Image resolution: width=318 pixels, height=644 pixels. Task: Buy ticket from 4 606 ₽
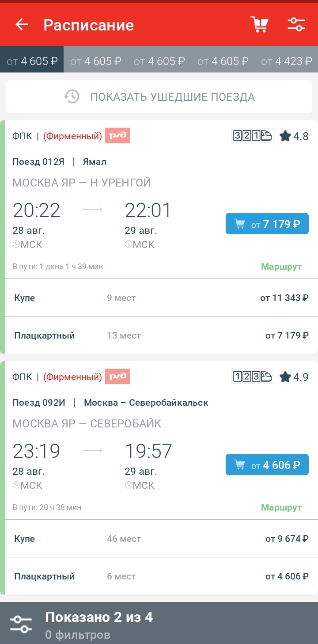267,465
